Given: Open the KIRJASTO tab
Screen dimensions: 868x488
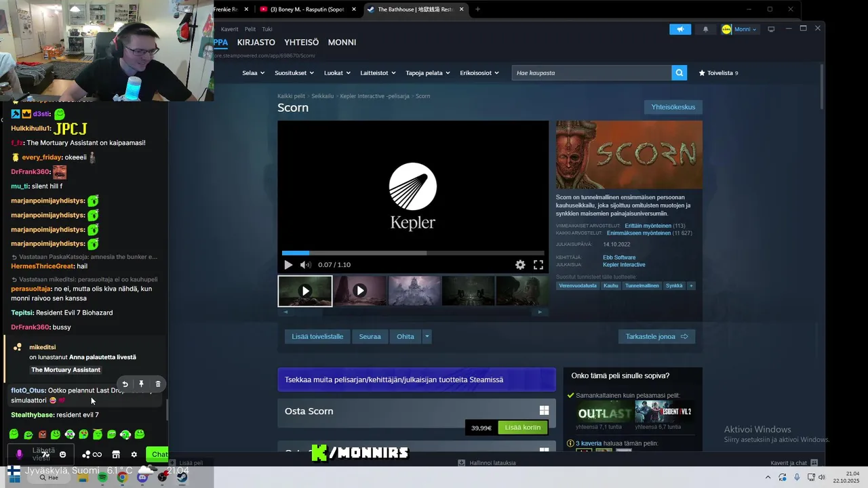Looking at the screenshot, I should (256, 42).
